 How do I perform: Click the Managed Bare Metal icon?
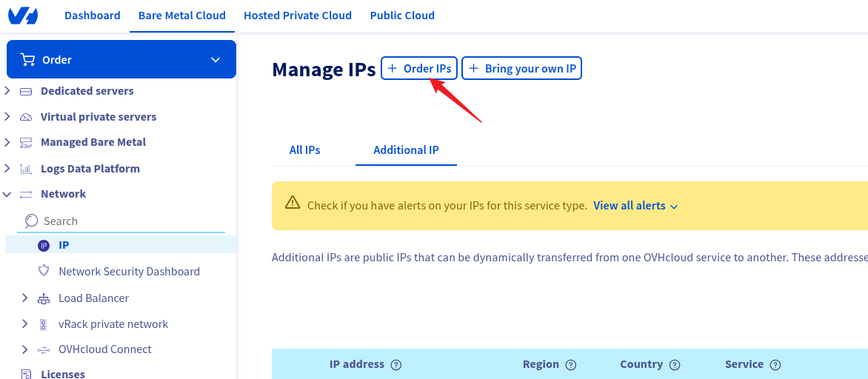tap(26, 142)
